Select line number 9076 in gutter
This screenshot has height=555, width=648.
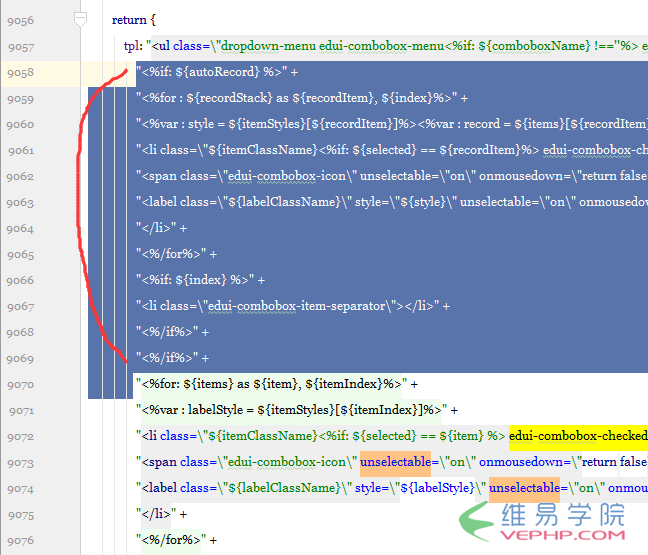point(21,541)
